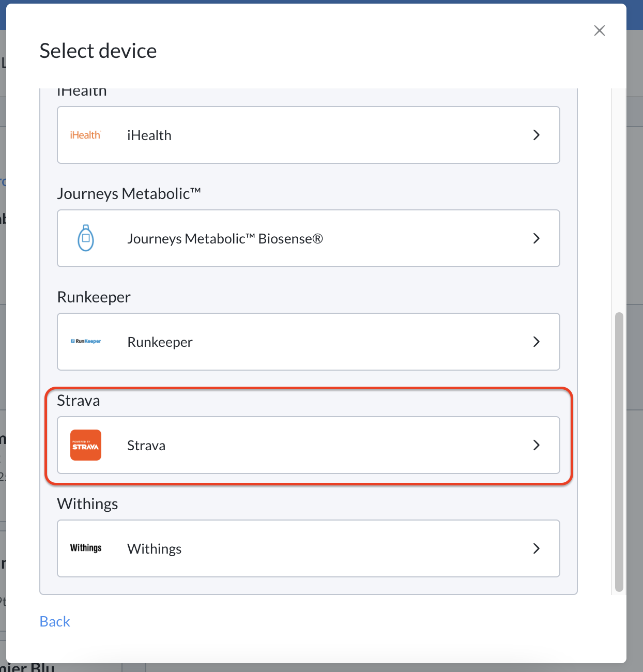Expand the Runkeeper row chevron

(537, 342)
